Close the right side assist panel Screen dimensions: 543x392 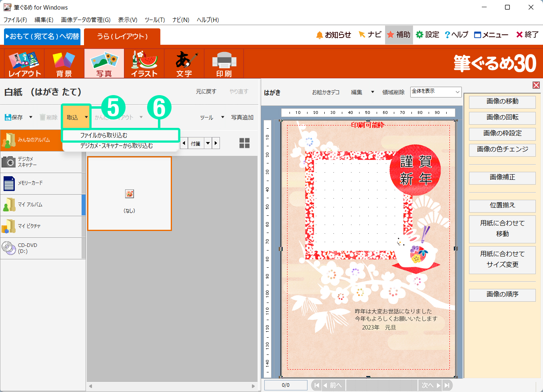coord(536,85)
